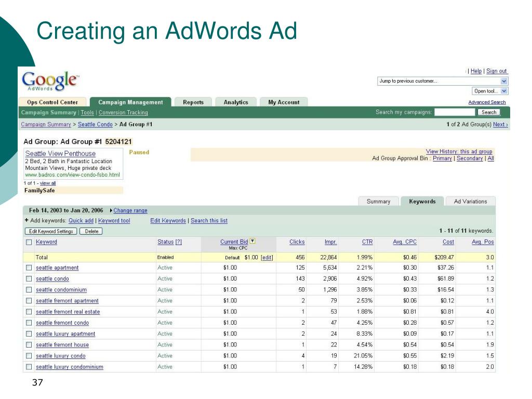Sort by the Keyword column header
The height and width of the screenshot is (399, 532).
pos(46,242)
